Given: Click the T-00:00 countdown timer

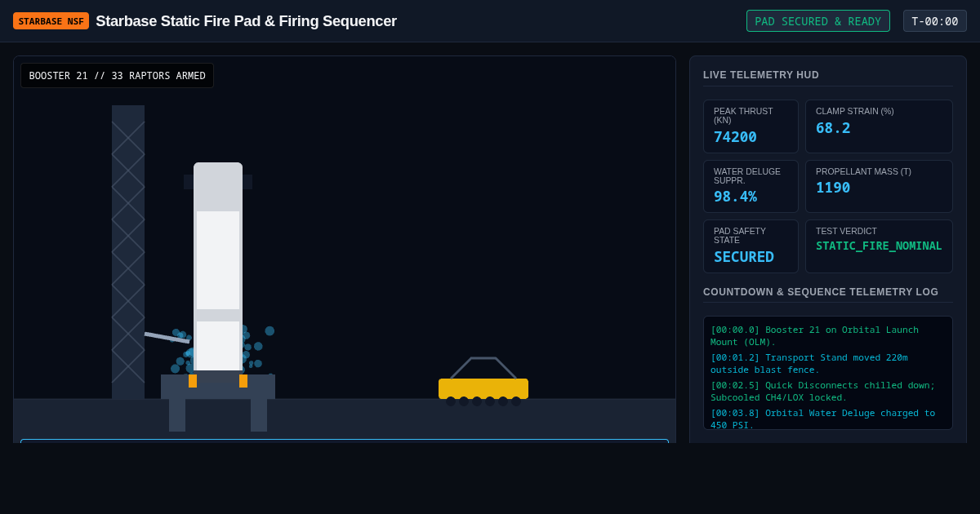Looking at the screenshot, I should click(x=935, y=21).
